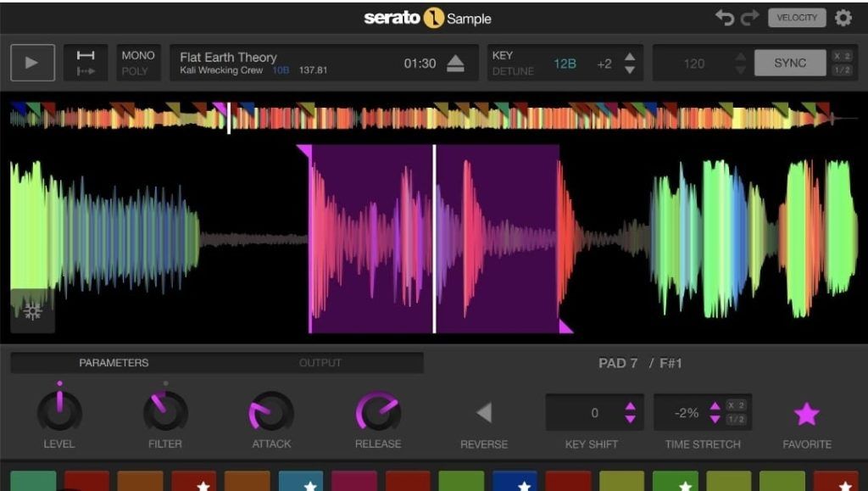Image resolution: width=868 pixels, height=491 pixels.
Task: Click the -2% time stretch value
Action: 687,413
